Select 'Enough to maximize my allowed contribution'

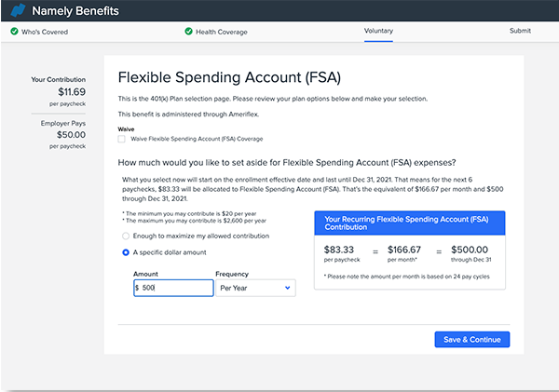pyautogui.click(x=126, y=237)
